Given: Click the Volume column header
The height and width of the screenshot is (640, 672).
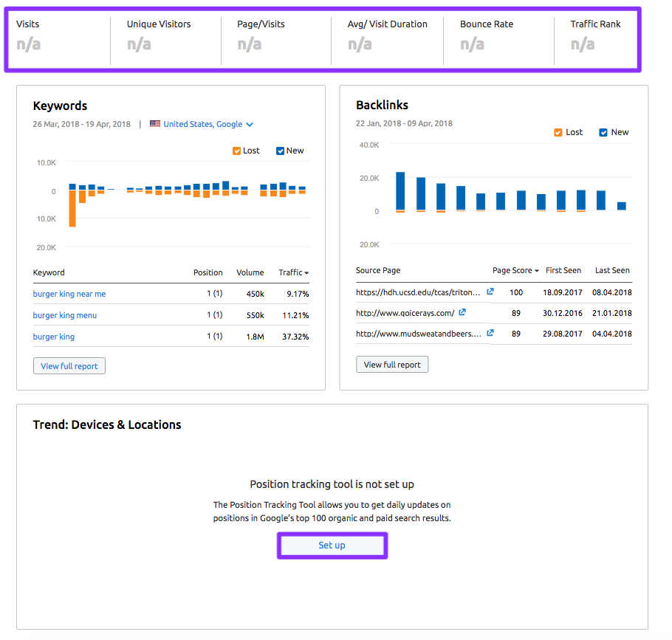Looking at the screenshot, I should (x=250, y=272).
